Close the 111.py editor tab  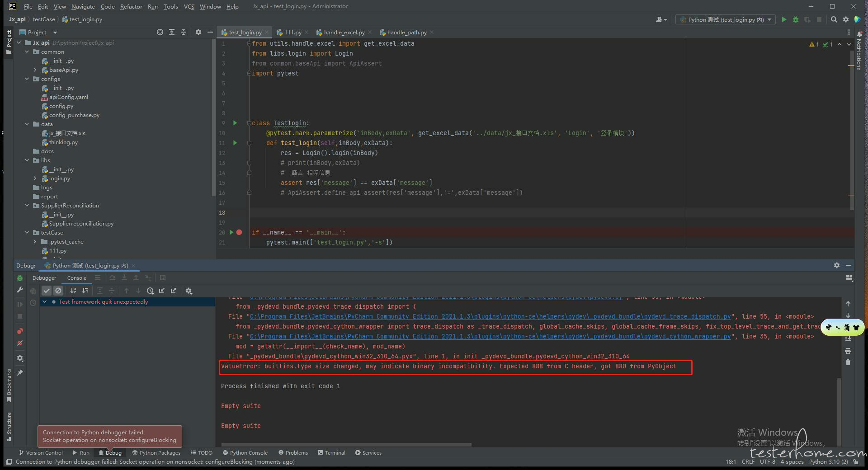coord(307,32)
